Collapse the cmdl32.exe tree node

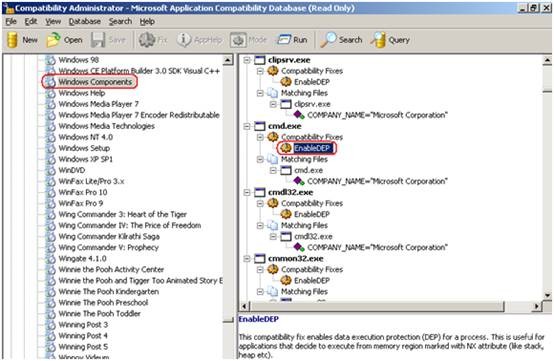[x=247, y=193]
